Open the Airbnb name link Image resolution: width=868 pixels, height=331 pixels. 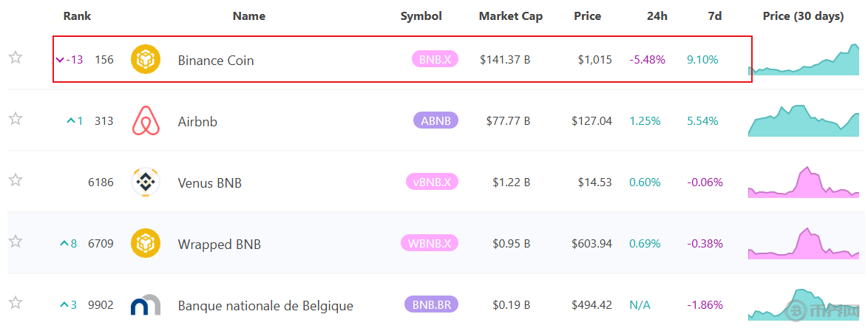coord(197,122)
